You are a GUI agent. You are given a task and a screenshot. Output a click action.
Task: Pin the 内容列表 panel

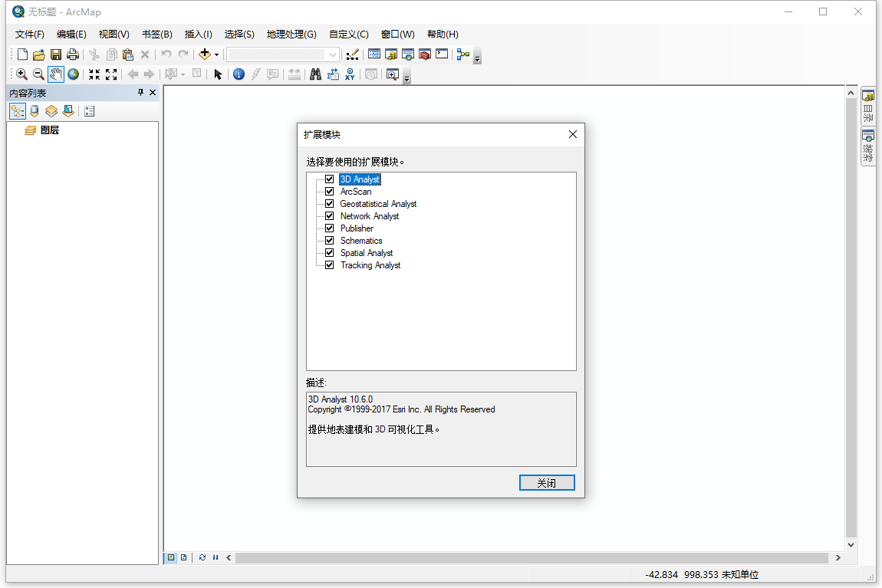[140, 92]
